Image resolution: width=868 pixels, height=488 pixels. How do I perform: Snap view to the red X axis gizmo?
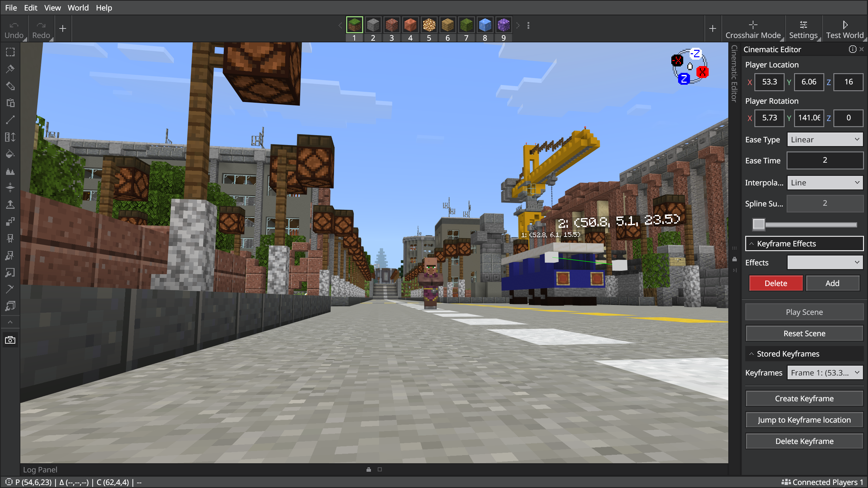pyautogui.click(x=702, y=72)
